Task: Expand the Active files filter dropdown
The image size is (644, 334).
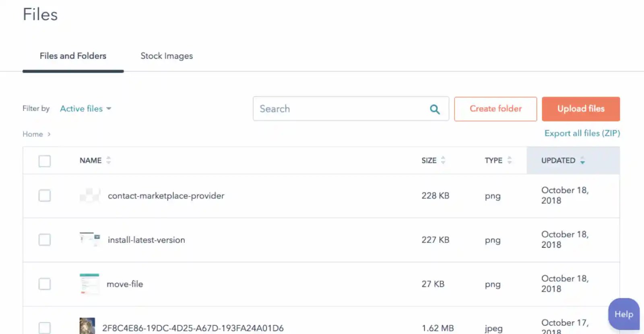Action: pyautogui.click(x=85, y=109)
